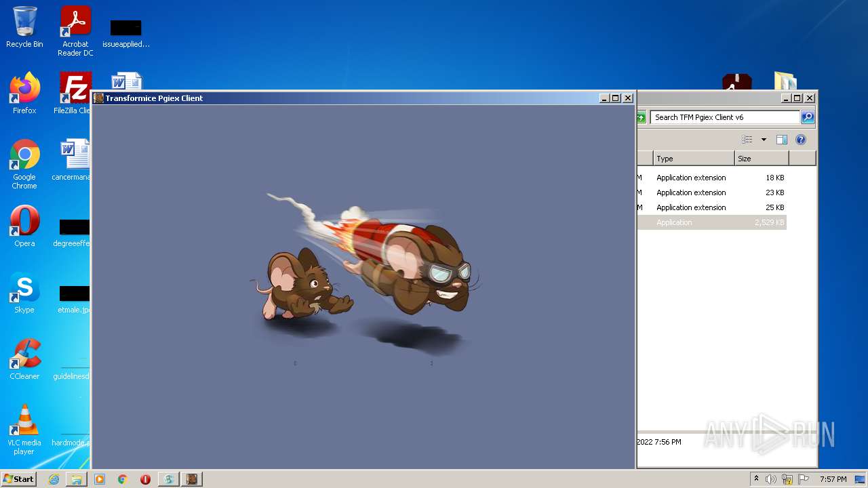Minimize the Transformice Pgiex Client window
Image resolution: width=868 pixels, height=488 pixels.
coord(604,98)
